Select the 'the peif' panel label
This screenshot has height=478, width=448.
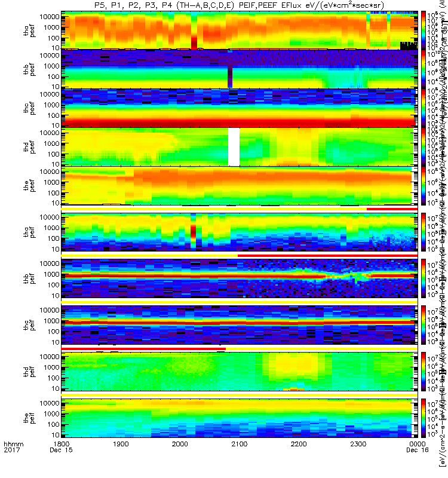29,418
